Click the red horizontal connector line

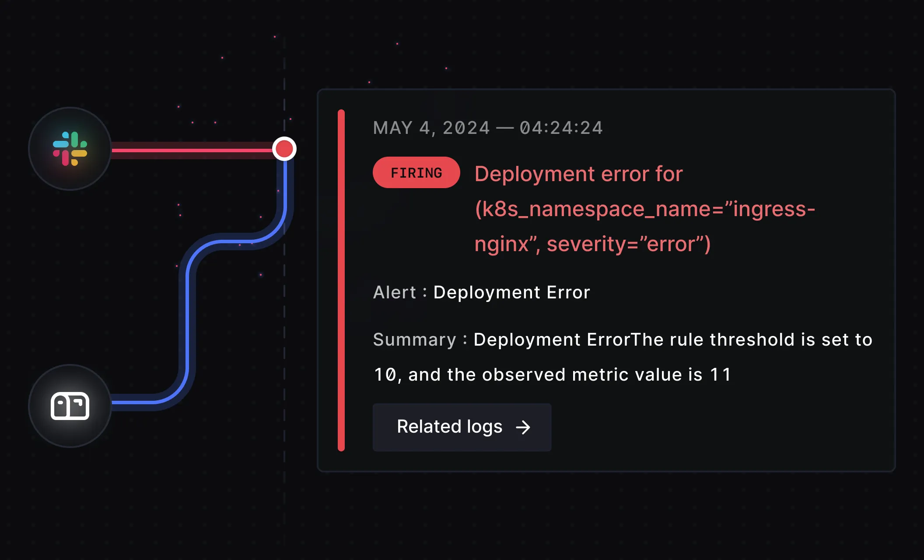[x=192, y=150]
